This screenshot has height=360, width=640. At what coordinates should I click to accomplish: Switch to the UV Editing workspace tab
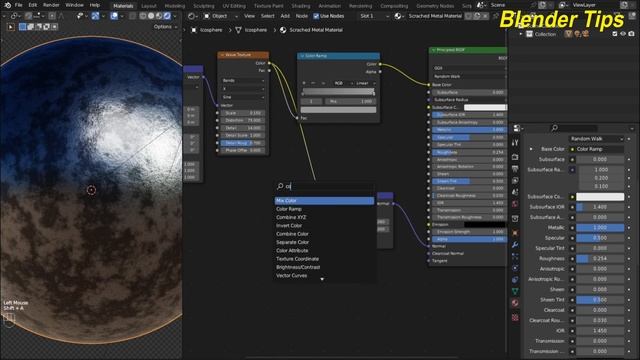click(234, 6)
